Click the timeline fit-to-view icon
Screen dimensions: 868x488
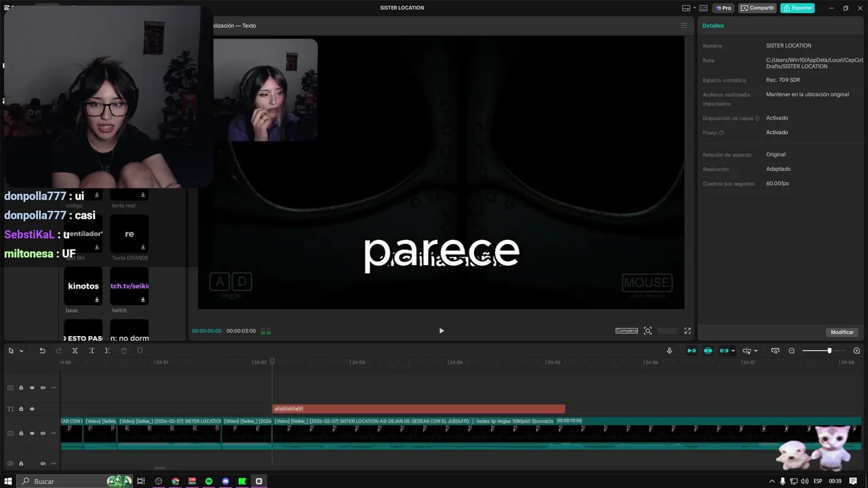point(774,351)
